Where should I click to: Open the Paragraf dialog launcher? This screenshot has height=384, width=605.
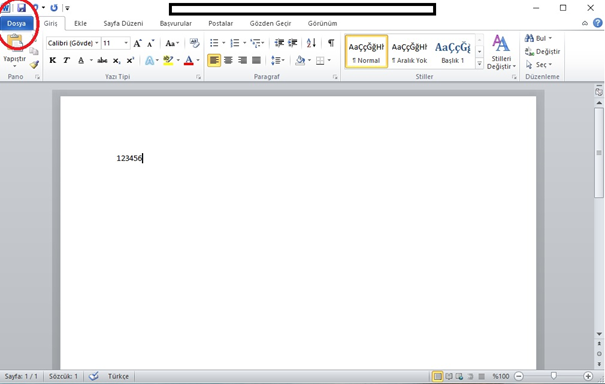(335, 77)
